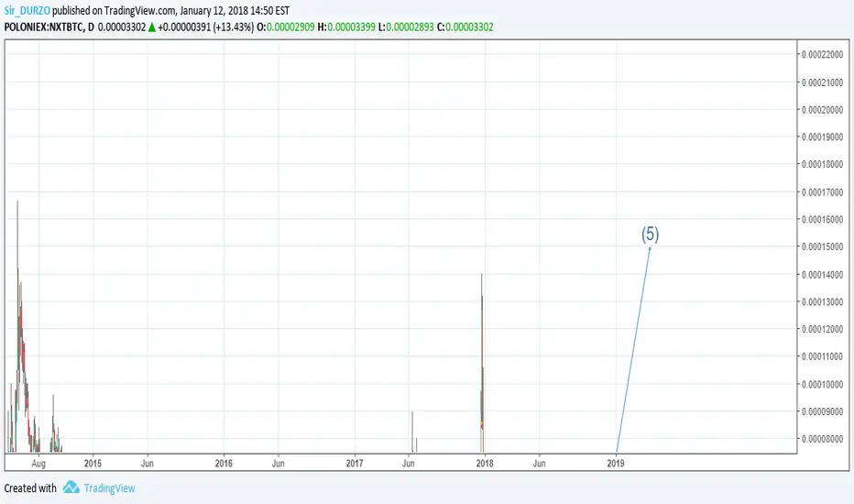Click the 2017 time axis label
854x504 pixels.
click(x=355, y=463)
